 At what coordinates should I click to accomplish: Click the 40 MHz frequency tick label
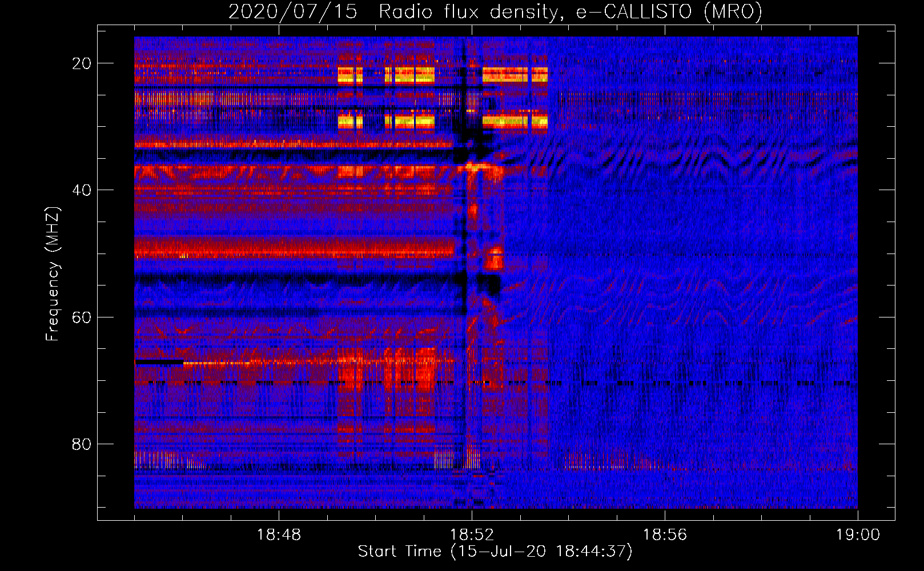point(82,190)
